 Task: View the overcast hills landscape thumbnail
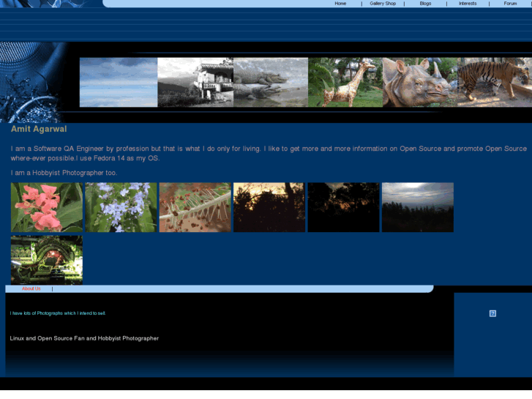pyautogui.click(x=418, y=207)
